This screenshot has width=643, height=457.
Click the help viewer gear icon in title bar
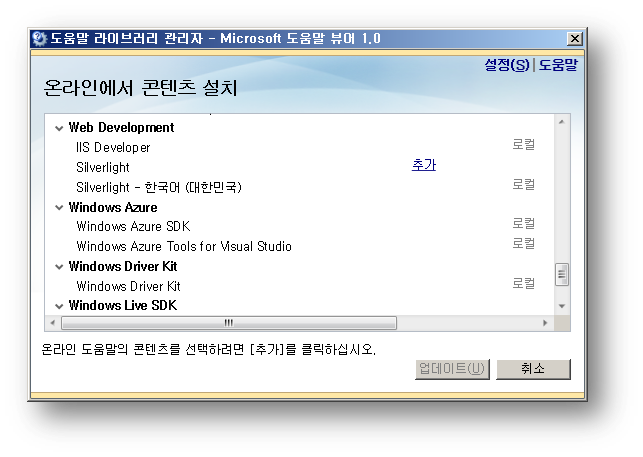click(39, 39)
